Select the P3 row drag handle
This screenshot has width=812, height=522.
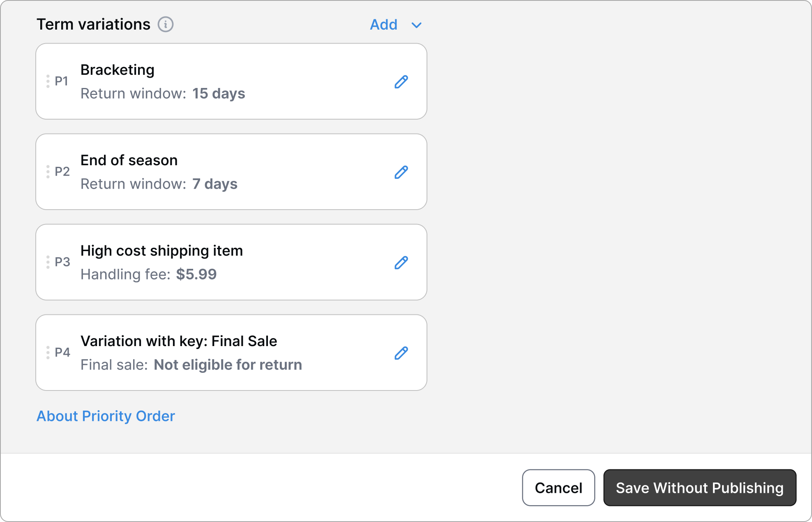tap(48, 262)
